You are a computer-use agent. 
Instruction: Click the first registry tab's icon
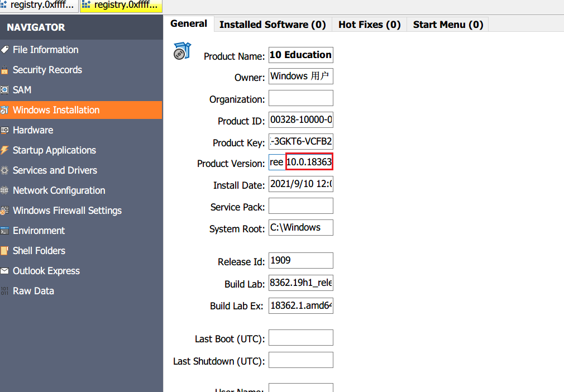[3, 4]
